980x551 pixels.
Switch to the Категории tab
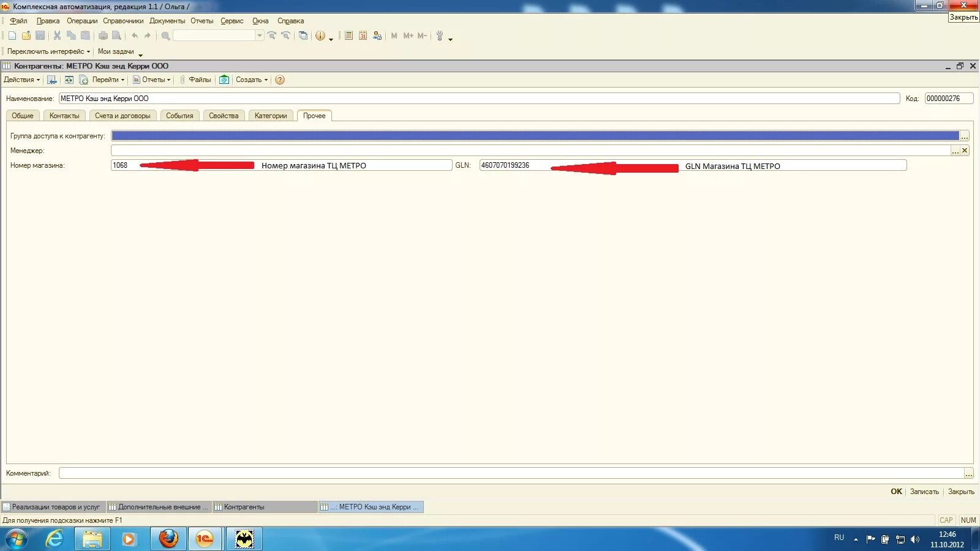tap(271, 116)
